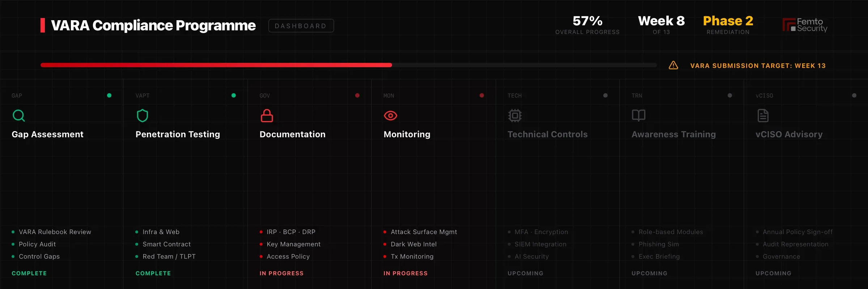
Task: Click the Penetration Testing shield icon
Action: pyautogui.click(x=142, y=116)
